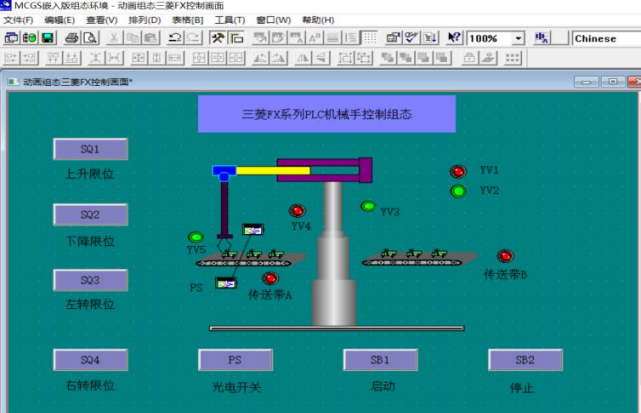This screenshot has height=413, width=641.
Task: Open the 排列(D) menu
Action: click(144, 20)
